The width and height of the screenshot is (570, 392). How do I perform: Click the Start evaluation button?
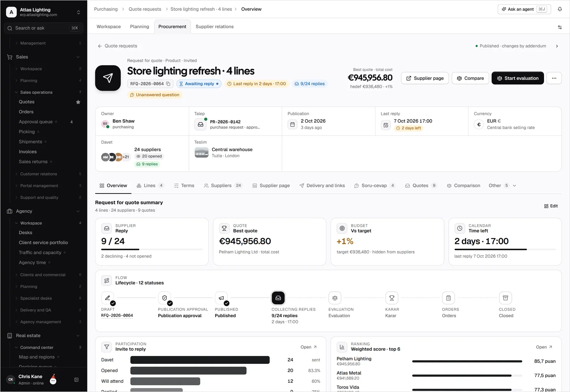click(518, 78)
